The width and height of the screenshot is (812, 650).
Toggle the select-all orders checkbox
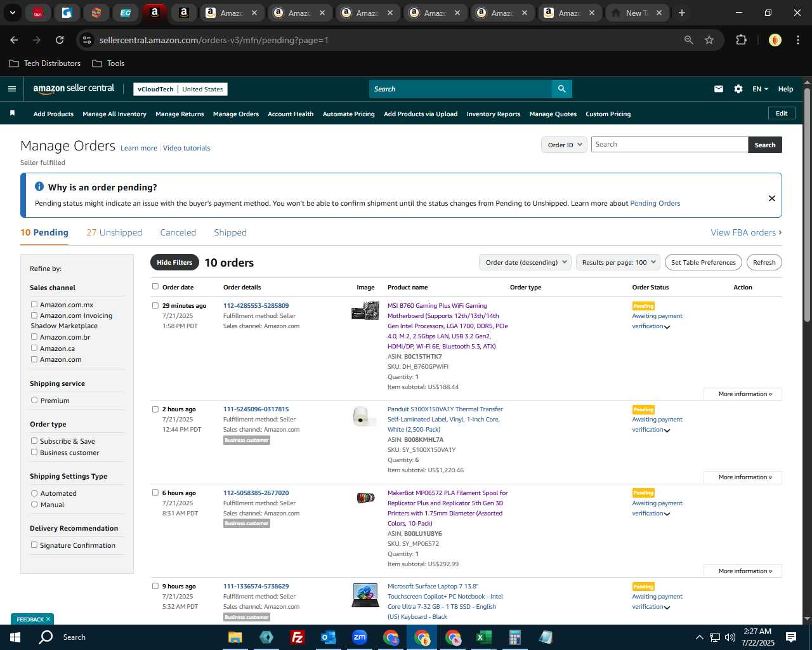point(155,286)
